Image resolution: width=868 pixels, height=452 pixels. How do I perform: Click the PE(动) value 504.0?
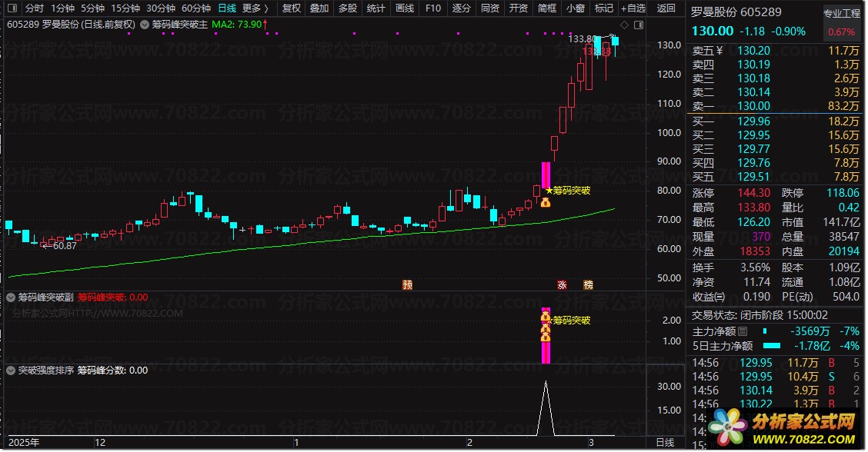[x=846, y=297]
